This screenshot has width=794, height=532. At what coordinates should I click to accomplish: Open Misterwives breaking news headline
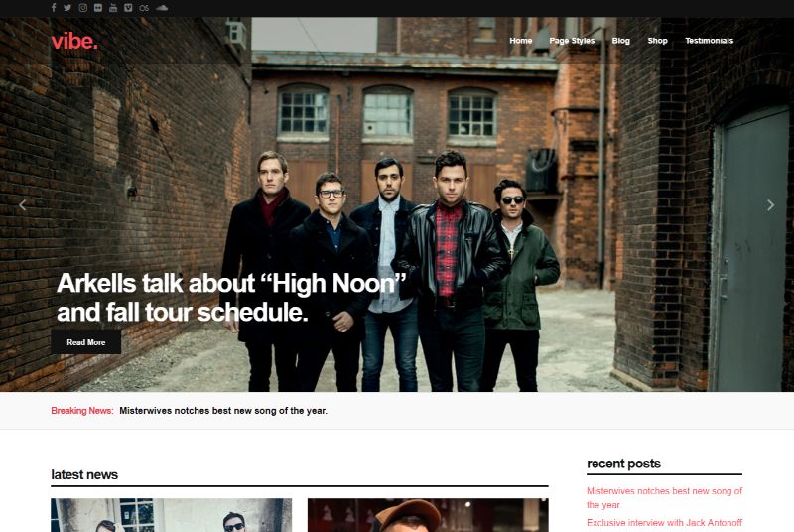(223, 411)
